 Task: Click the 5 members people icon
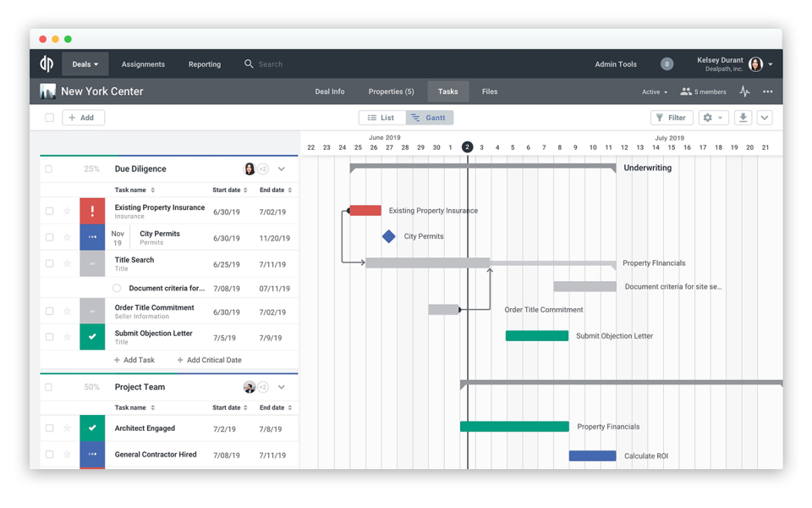tap(686, 91)
